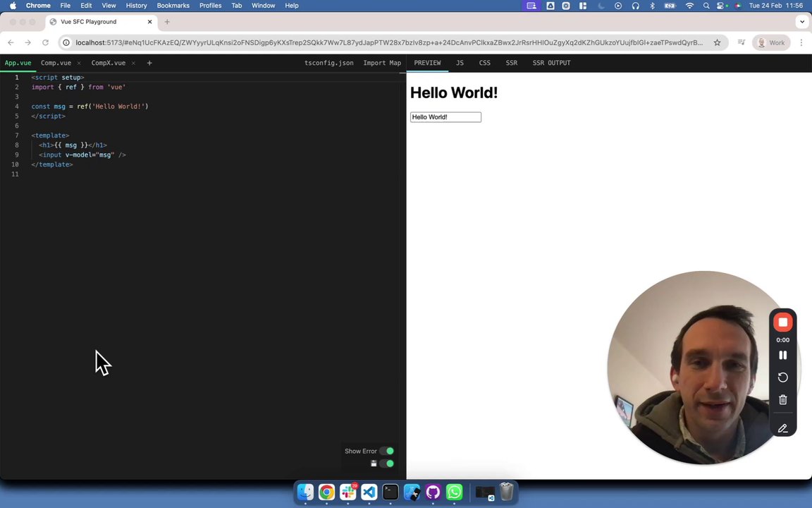Delete the recording with the trash icon
The width and height of the screenshot is (812, 508).
click(x=782, y=399)
